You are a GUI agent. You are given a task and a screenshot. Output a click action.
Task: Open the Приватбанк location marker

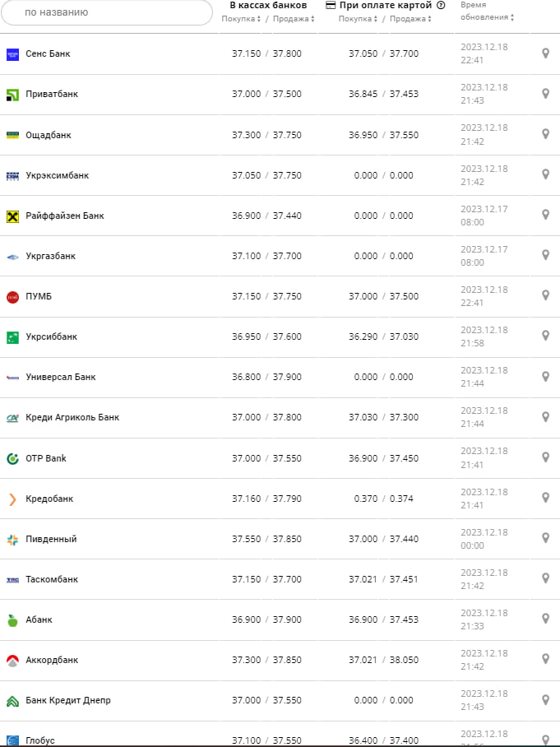click(545, 94)
